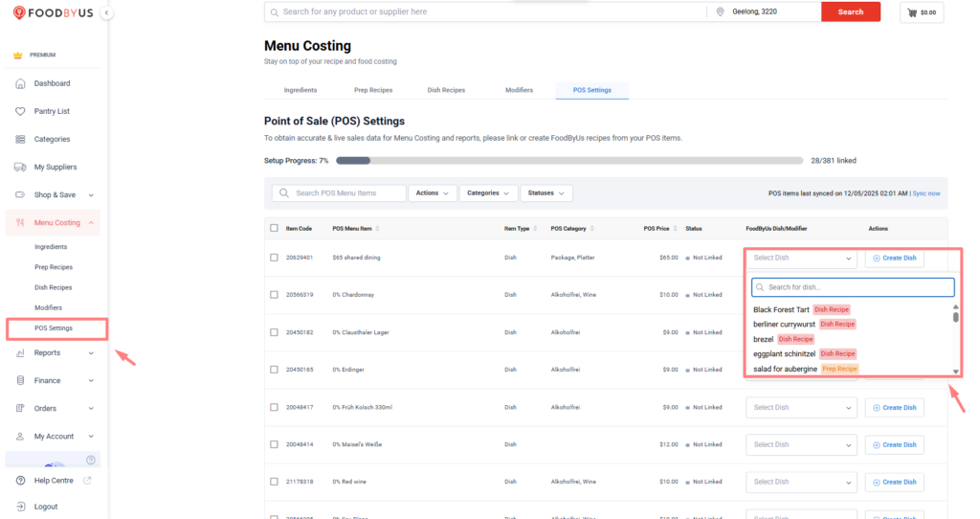Open Select Dish dropdown for 0% Maisel's Weiße
980x519 pixels.
coord(801,444)
